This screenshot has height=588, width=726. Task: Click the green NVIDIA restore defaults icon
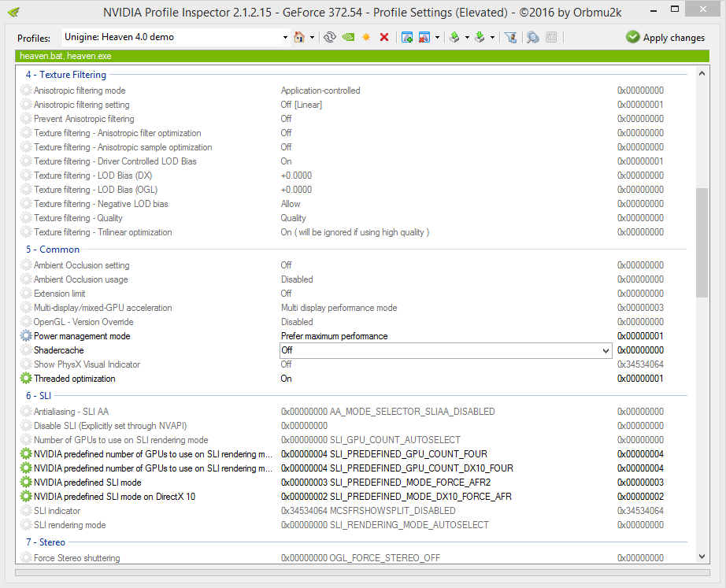pos(348,37)
